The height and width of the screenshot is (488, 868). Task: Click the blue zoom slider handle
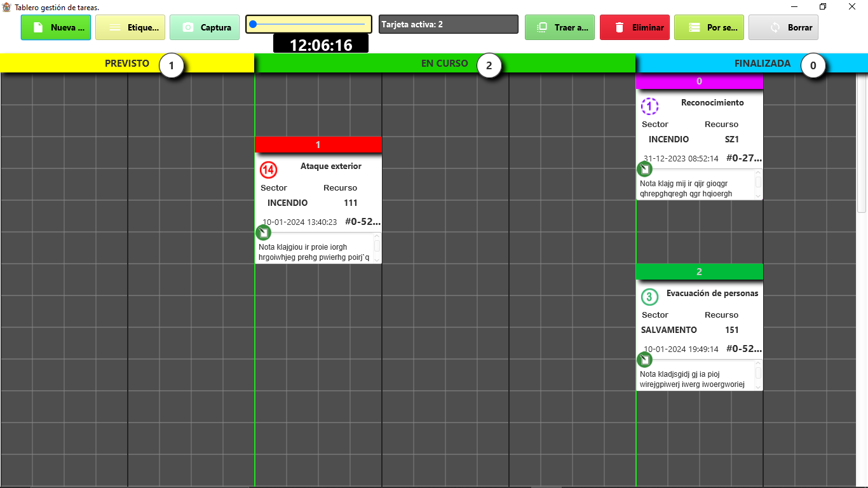click(253, 24)
